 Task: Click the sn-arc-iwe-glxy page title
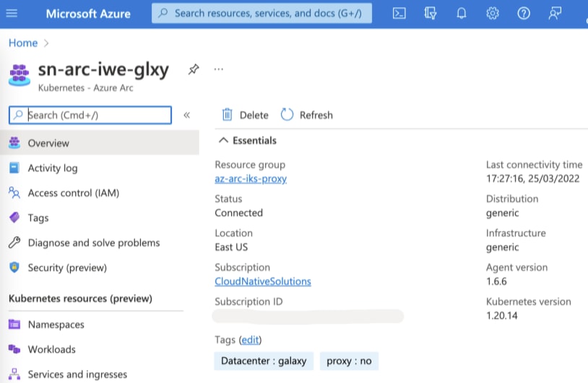[103, 69]
